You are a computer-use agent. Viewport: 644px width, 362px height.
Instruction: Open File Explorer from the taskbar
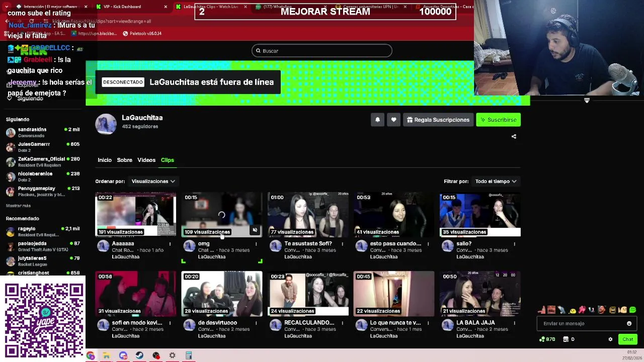pos(107,355)
